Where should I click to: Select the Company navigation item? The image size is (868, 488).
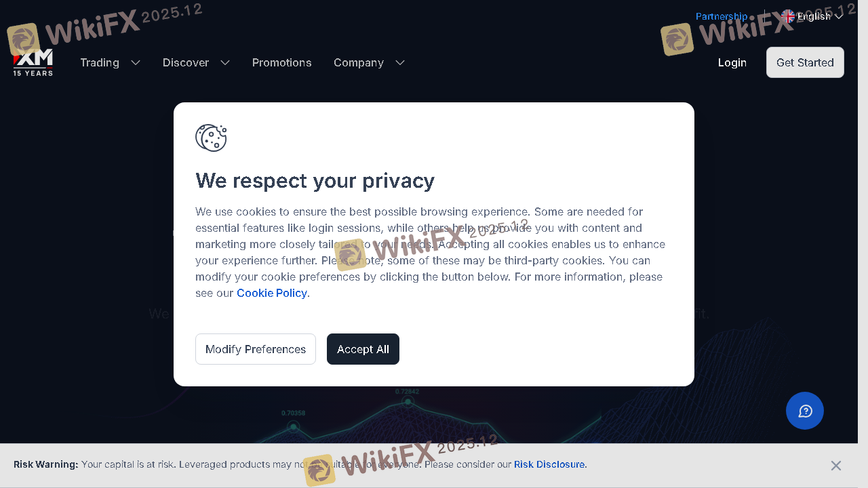(359, 62)
